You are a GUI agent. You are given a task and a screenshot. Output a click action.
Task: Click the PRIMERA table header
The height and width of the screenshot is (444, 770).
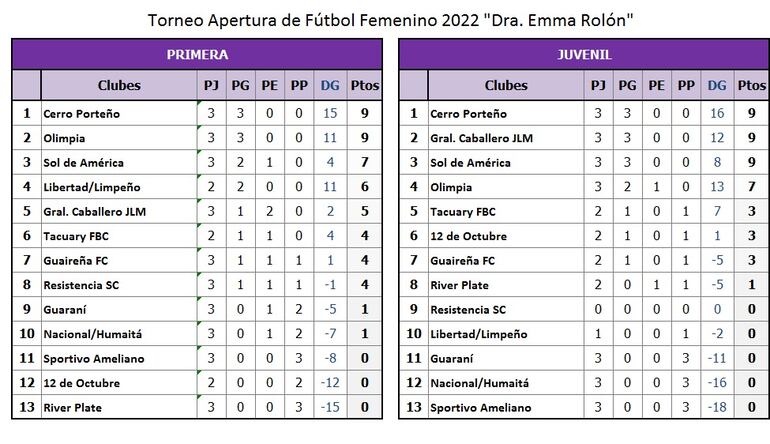pos(197,55)
